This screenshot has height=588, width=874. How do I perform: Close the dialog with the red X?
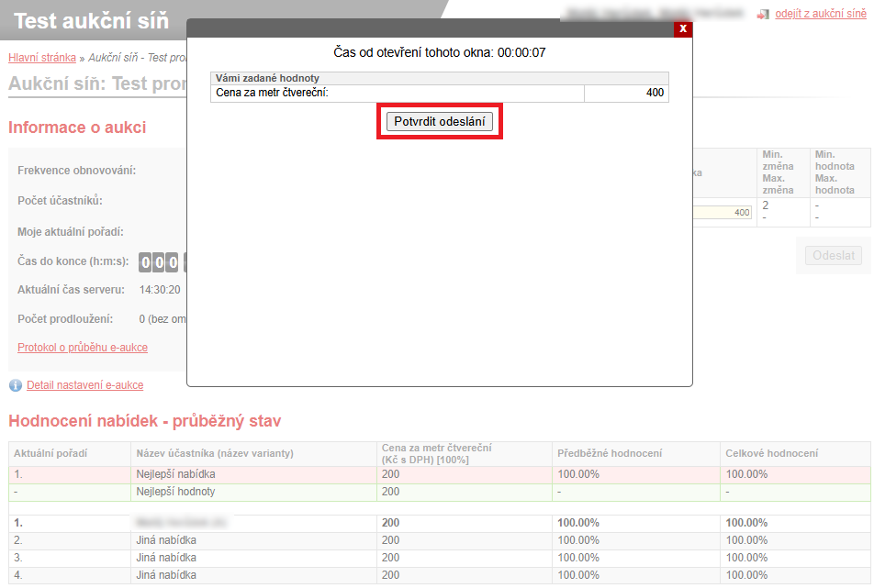click(682, 29)
